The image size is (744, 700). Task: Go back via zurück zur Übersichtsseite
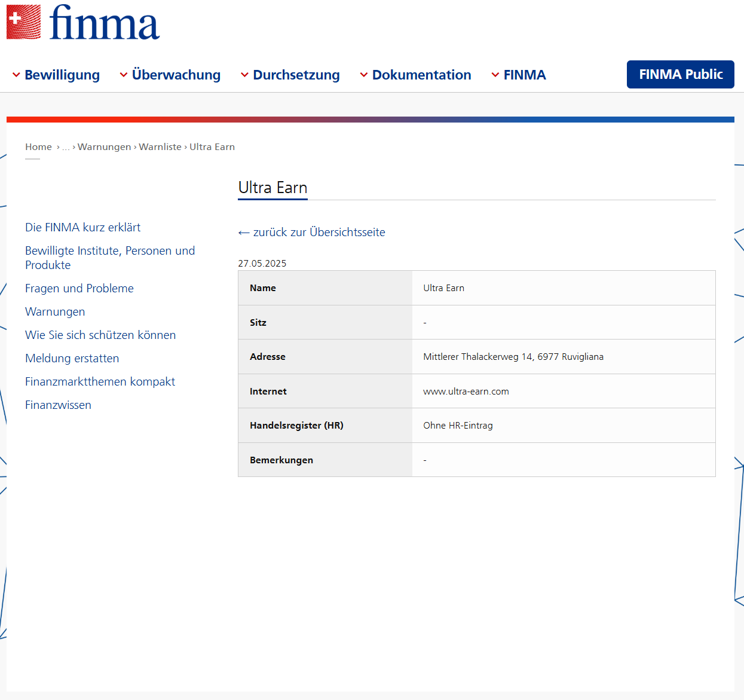point(311,232)
